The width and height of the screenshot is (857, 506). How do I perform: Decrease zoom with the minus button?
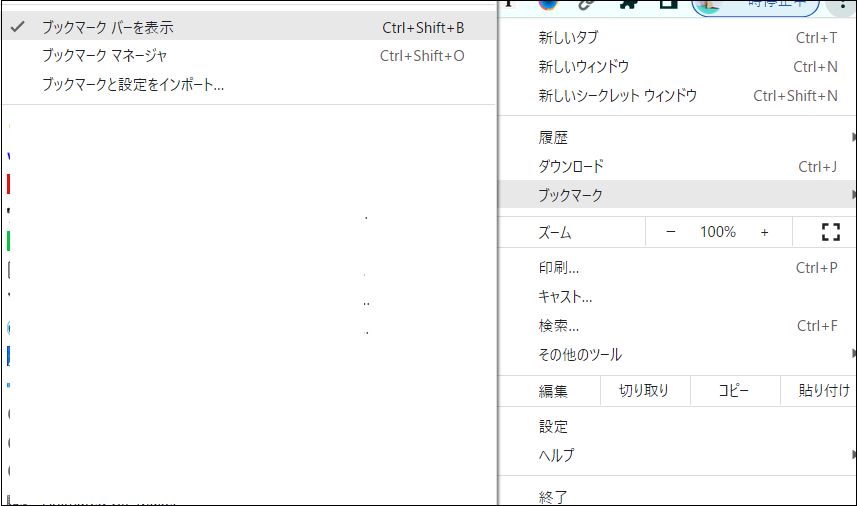(670, 232)
